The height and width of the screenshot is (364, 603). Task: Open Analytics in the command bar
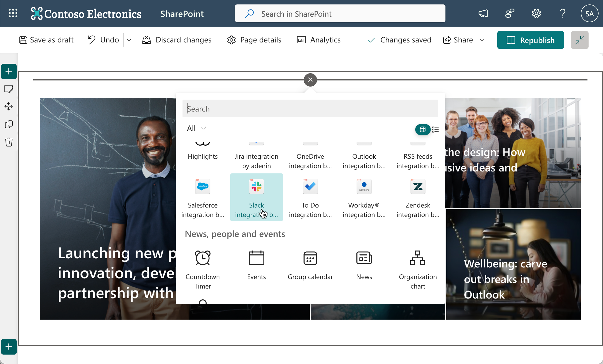[319, 40]
